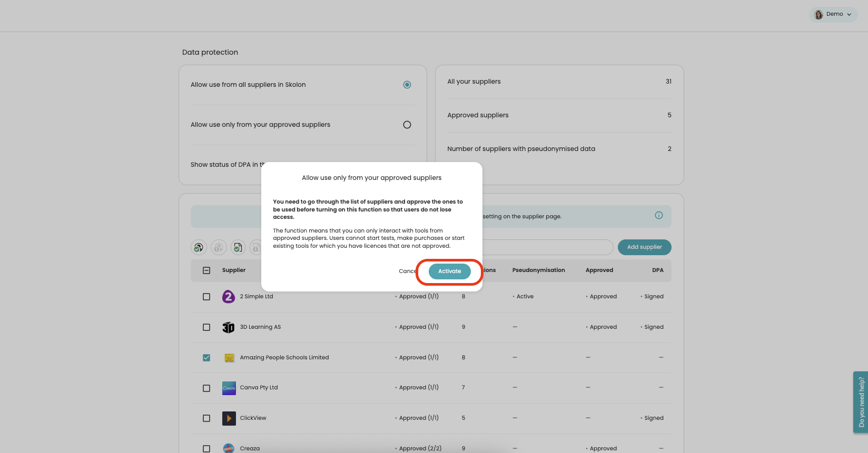868x453 pixels.
Task: Click the Amazing People Schools logo
Action: point(229,358)
